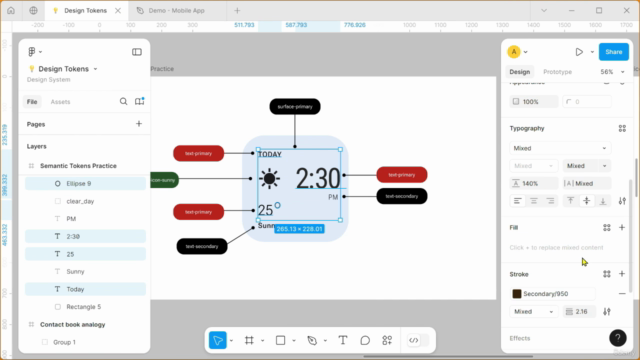The image size is (640, 360).
Task: Select the Ellipse 9 layer
Action: coord(85,184)
